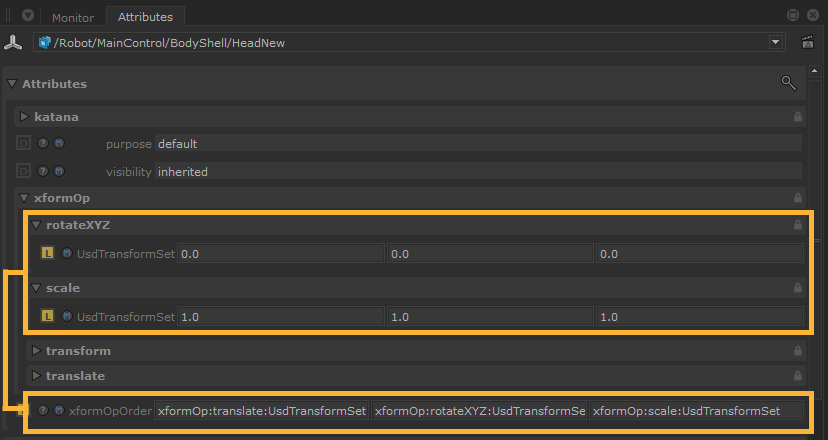Click the yellow L icon in rotateXYZ row

pos(47,254)
